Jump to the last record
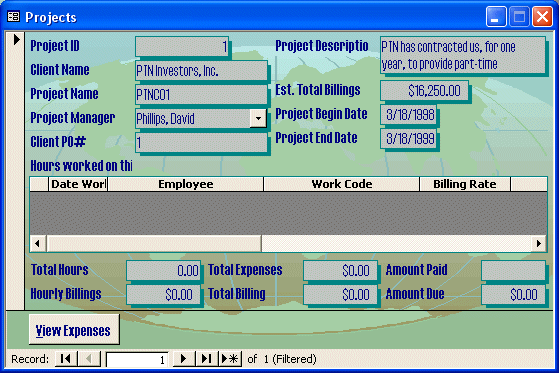This screenshot has width=559, height=373. tap(207, 359)
